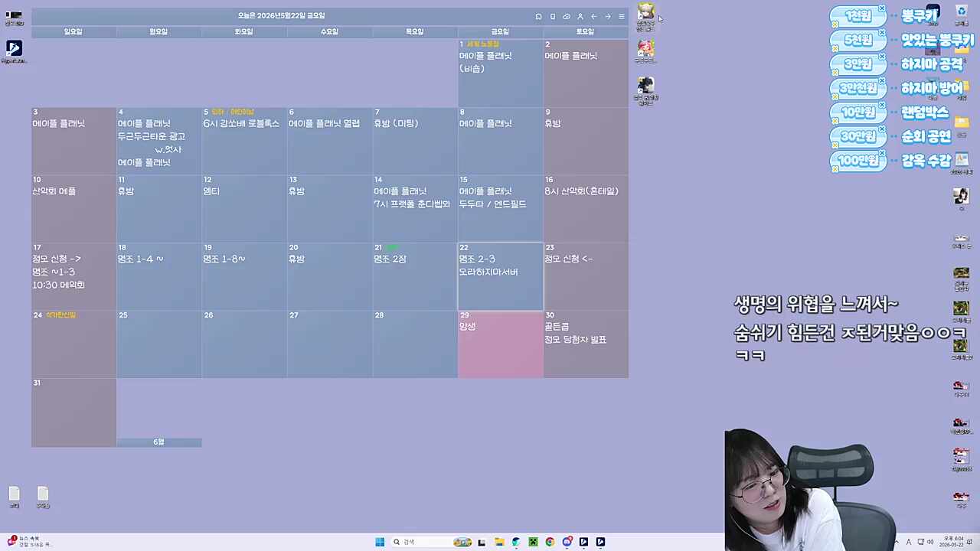The width and height of the screenshot is (980, 551).
Task: Click '명조 2장' on May 21
Action: [x=390, y=259]
